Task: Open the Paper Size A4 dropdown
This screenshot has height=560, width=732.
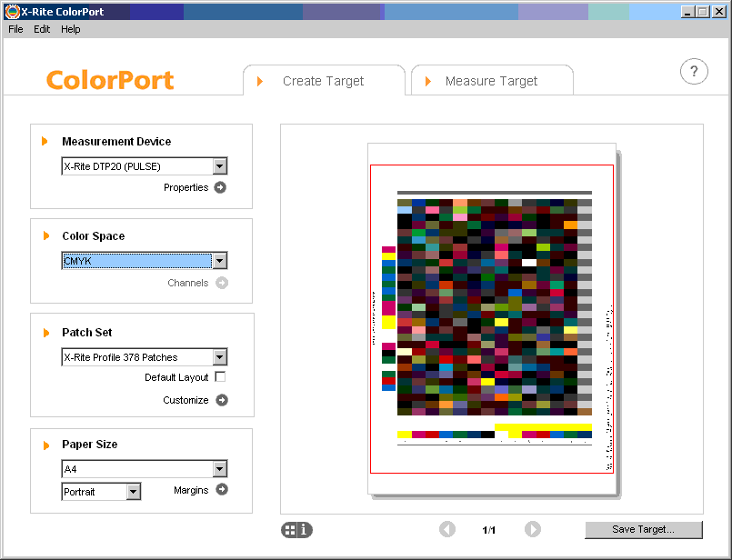Action: coord(220,469)
